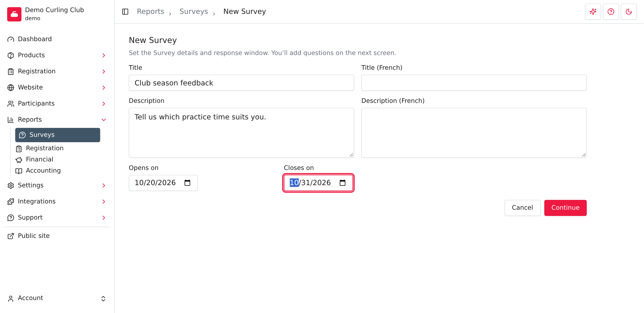Expand the Integrations menu chevron
The width and height of the screenshot is (644, 313).
point(104,201)
